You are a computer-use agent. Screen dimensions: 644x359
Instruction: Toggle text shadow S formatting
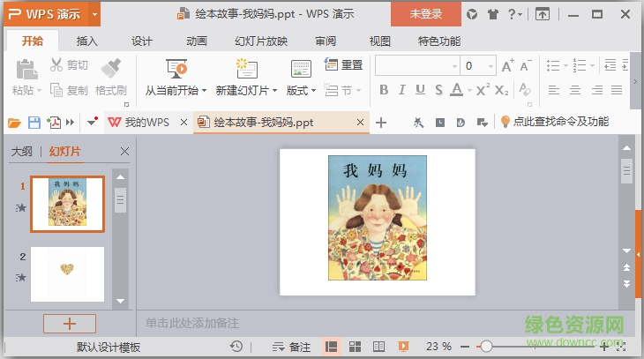point(438,90)
